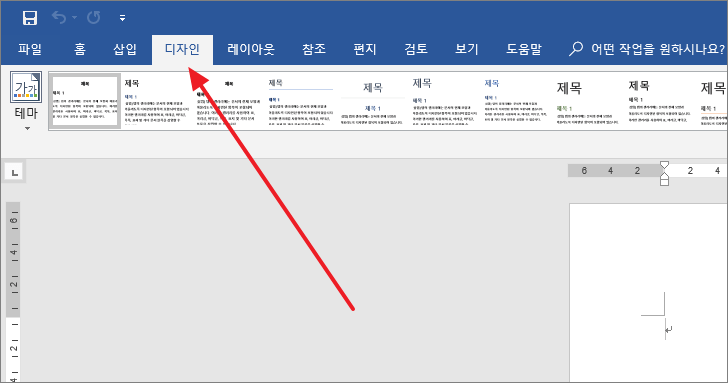Expand the arrow under 테마
Viewport: 728px width, 383px height.
[x=27, y=129]
